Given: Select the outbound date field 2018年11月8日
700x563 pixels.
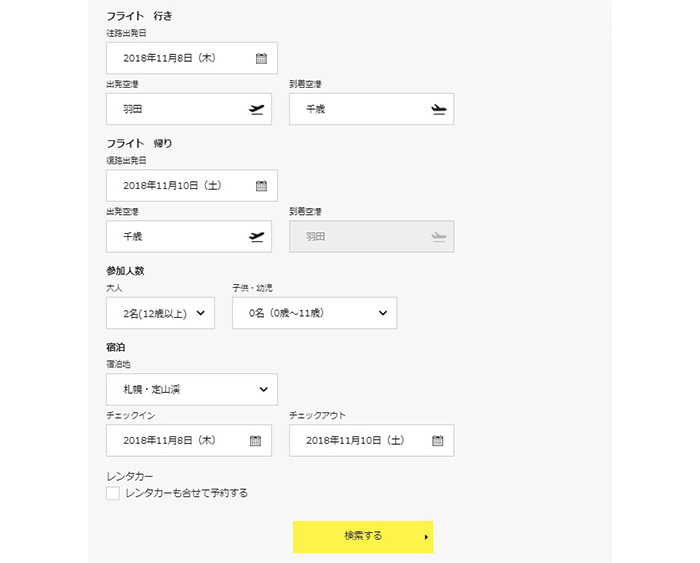Looking at the screenshot, I should (x=192, y=58).
